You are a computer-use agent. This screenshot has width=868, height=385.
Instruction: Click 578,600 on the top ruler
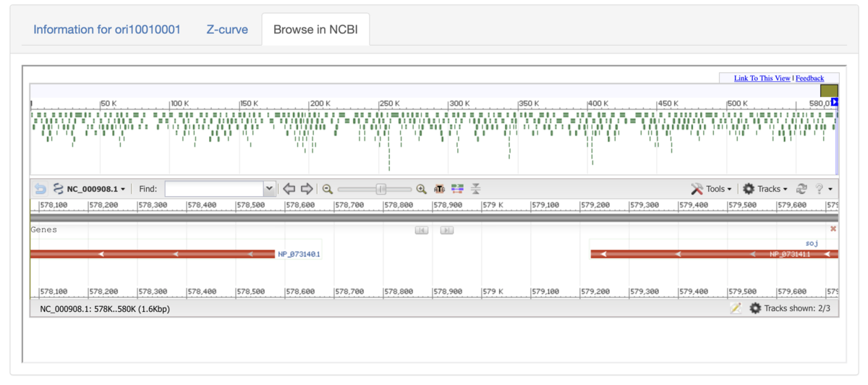pos(300,206)
